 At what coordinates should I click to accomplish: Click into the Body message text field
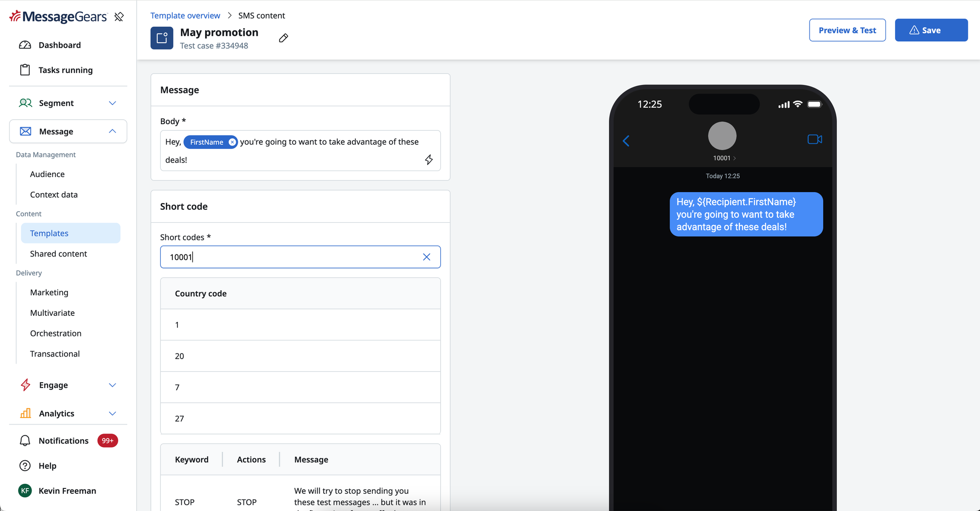(x=301, y=151)
